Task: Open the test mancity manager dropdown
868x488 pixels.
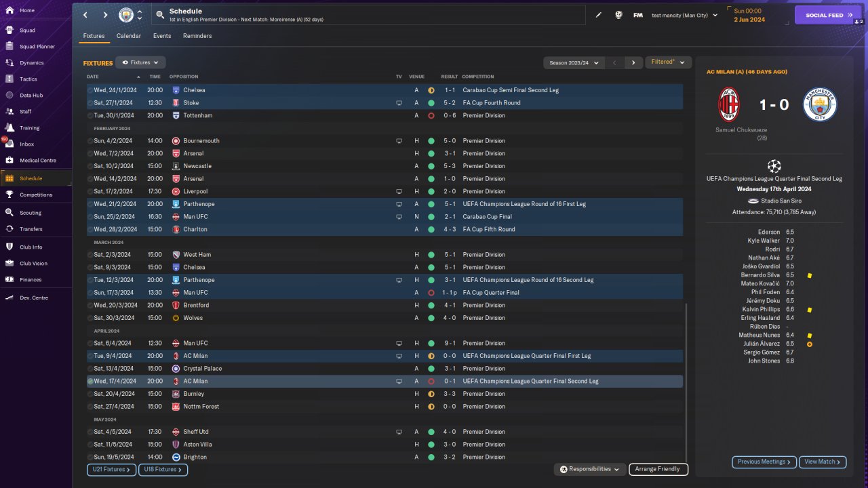Action: (684, 15)
